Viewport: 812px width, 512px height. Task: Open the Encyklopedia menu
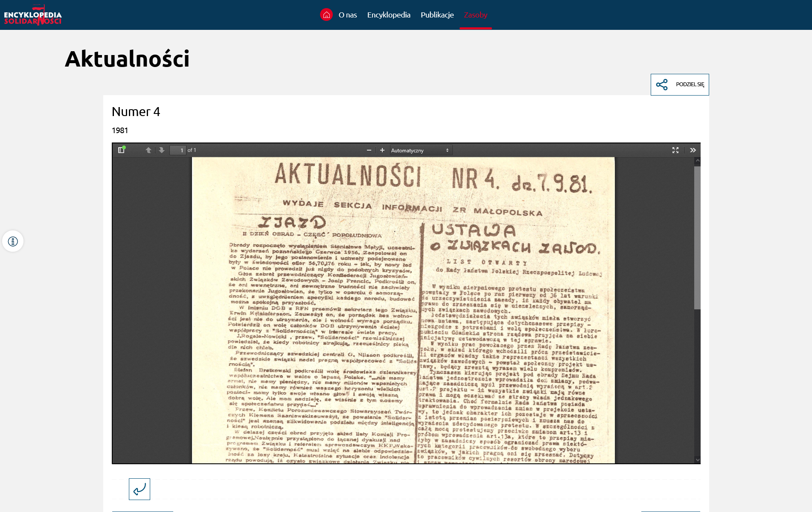(389, 15)
